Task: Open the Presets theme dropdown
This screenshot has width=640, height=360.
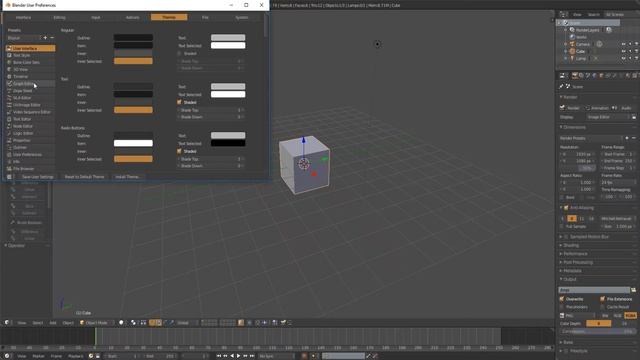Action: click(x=24, y=38)
